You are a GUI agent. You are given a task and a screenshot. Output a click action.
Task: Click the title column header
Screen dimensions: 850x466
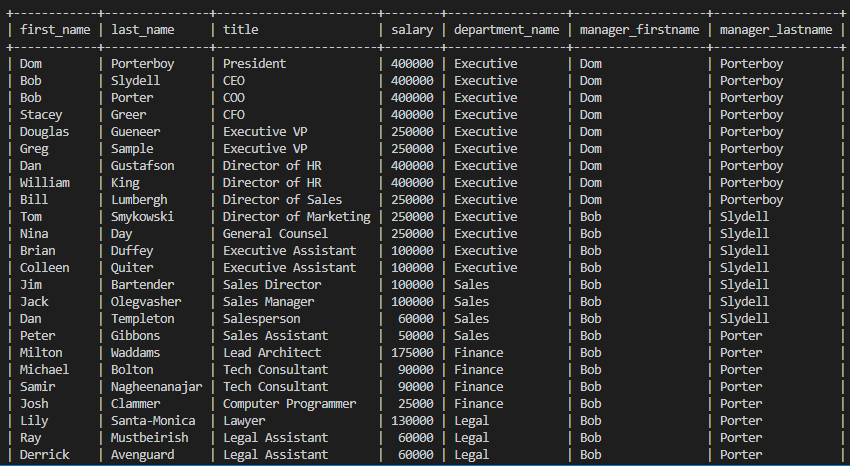pyautogui.click(x=241, y=30)
